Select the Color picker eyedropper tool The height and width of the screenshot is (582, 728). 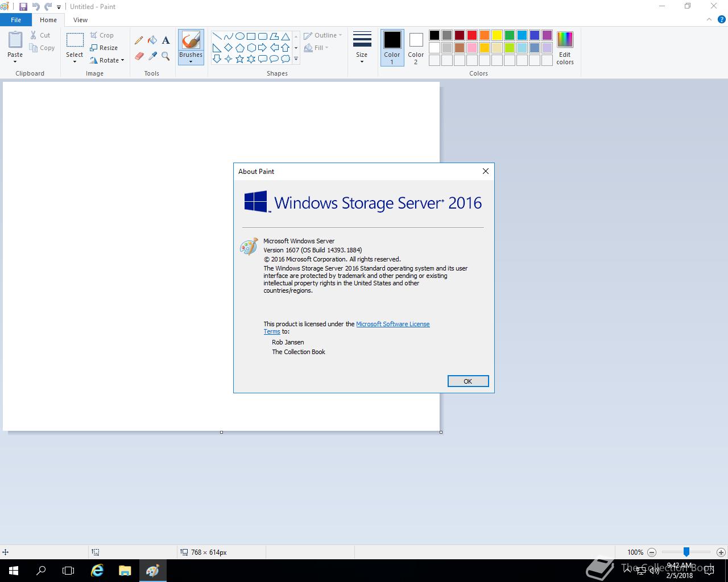152,56
